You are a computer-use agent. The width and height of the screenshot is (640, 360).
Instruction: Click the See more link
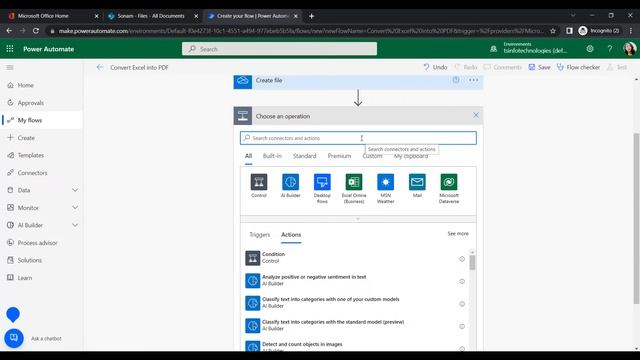(x=458, y=233)
